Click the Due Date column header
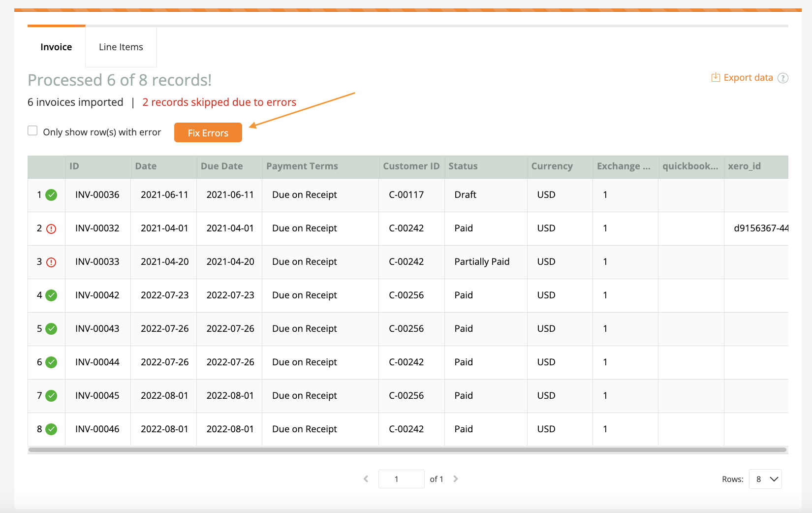This screenshot has height=513, width=812. pos(229,166)
